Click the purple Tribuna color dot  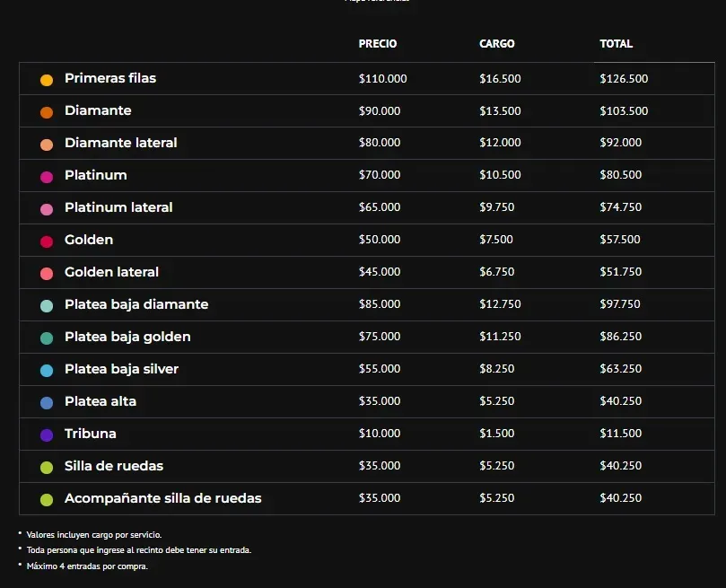pyautogui.click(x=47, y=435)
